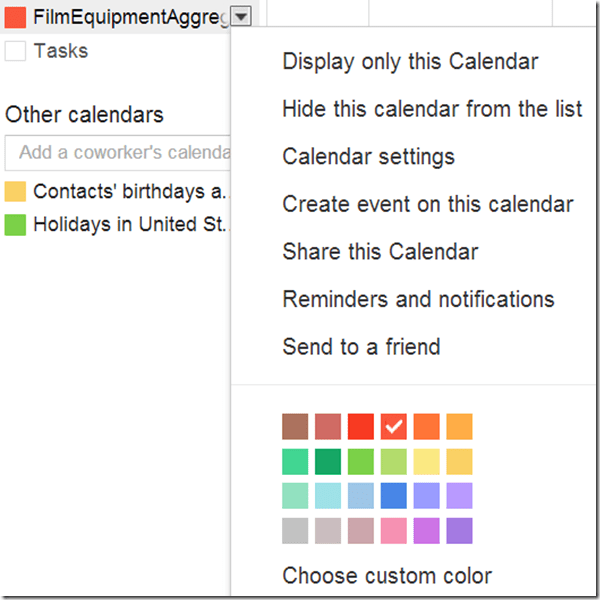
Task: Pick the brown color swatch
Action: pyautogui.click(x=295, y=427)
